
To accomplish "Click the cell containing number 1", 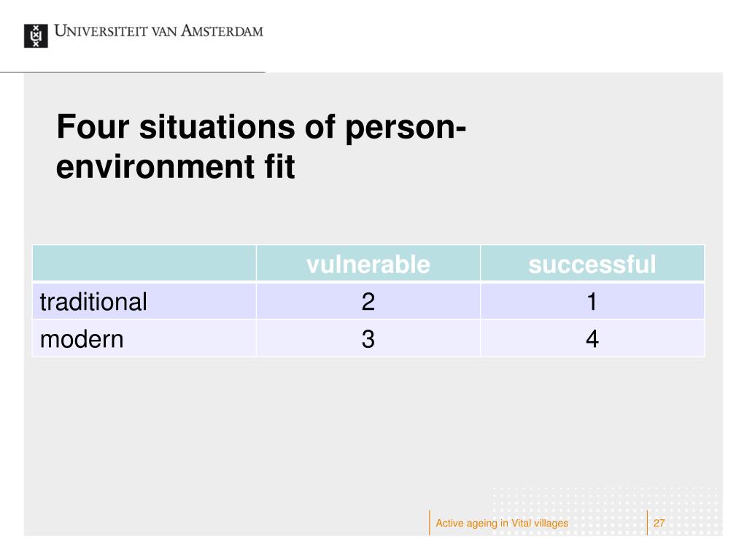I will [592, 301].
